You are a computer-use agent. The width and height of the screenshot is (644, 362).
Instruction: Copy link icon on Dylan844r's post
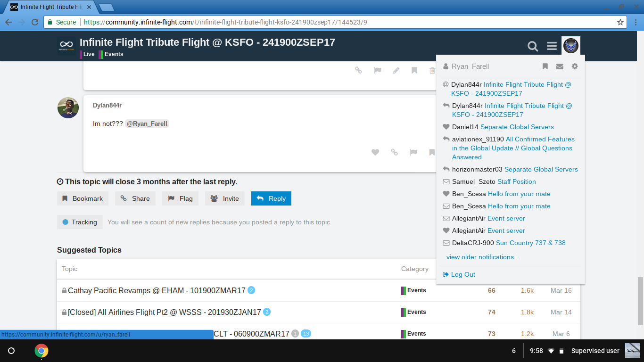click(394, 152)
